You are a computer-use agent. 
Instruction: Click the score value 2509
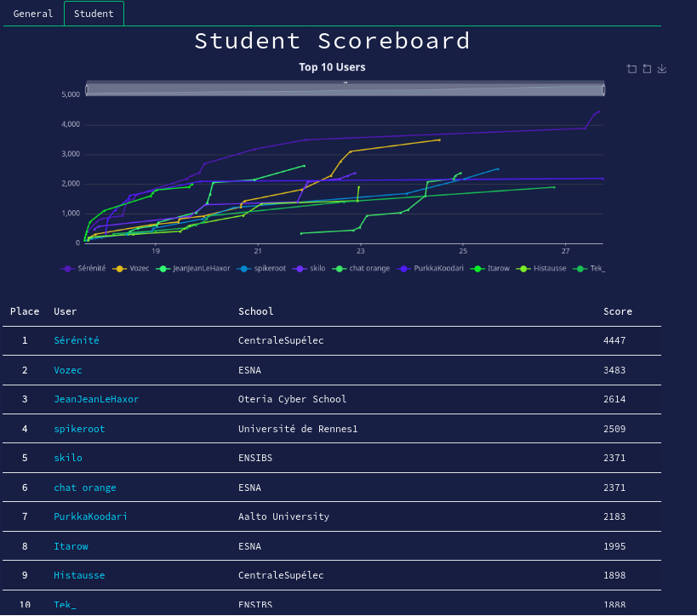pyautogui.click(x=614, y=429)
